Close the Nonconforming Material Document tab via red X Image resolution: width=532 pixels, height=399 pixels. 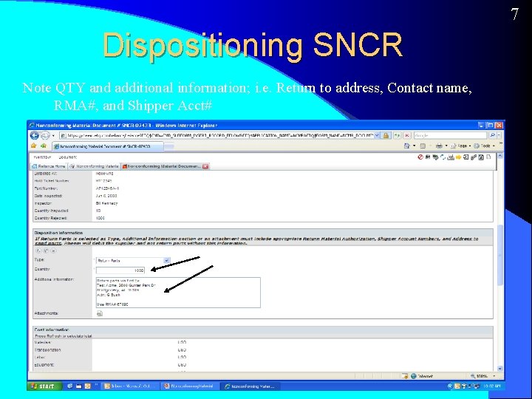[205, 166]
